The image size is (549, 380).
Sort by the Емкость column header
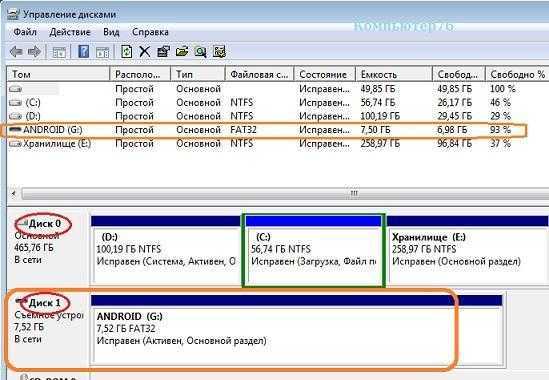394,74
